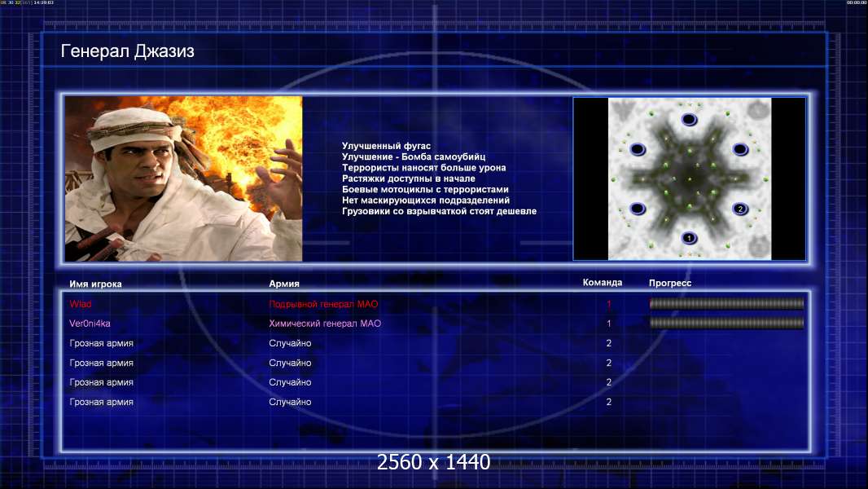Image resolution: width=868 pixels, height=489 pixels.
Task: Click Ver0ni4ka's loading progress bar
Action: coord(726,323)
